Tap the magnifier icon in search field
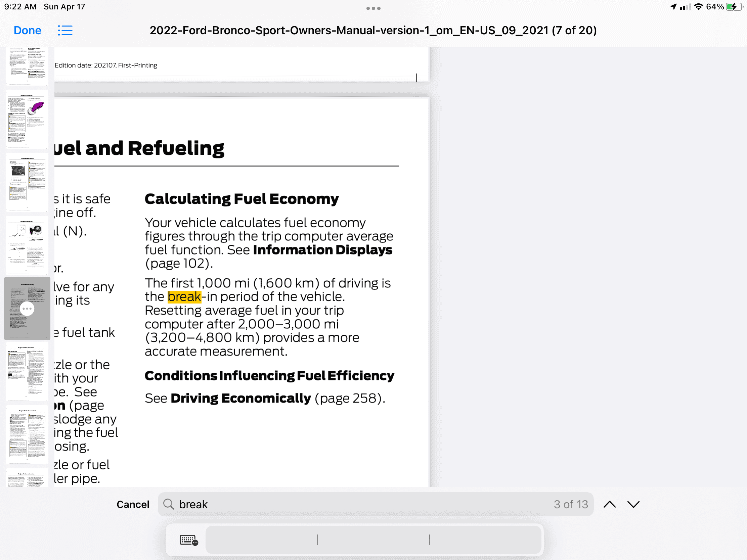 [169, 504]
